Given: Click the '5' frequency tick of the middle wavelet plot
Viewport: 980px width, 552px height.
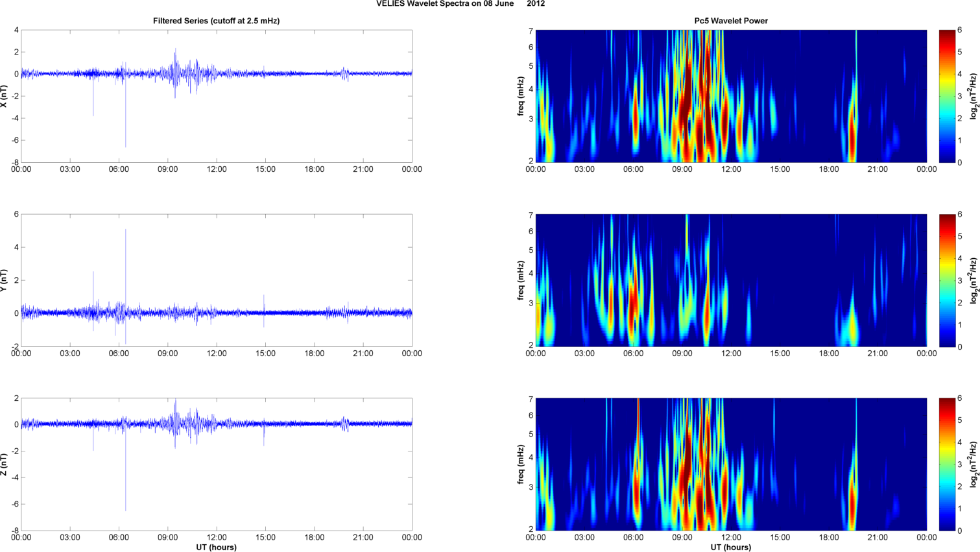Looking at the screenshot, I should [531, 250].
